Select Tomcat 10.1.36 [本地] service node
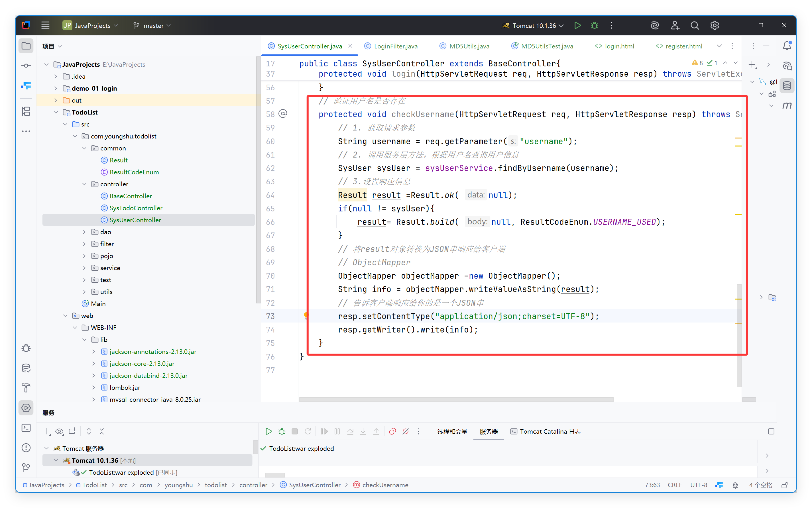812x508 pixels. [x=147, y=460]
